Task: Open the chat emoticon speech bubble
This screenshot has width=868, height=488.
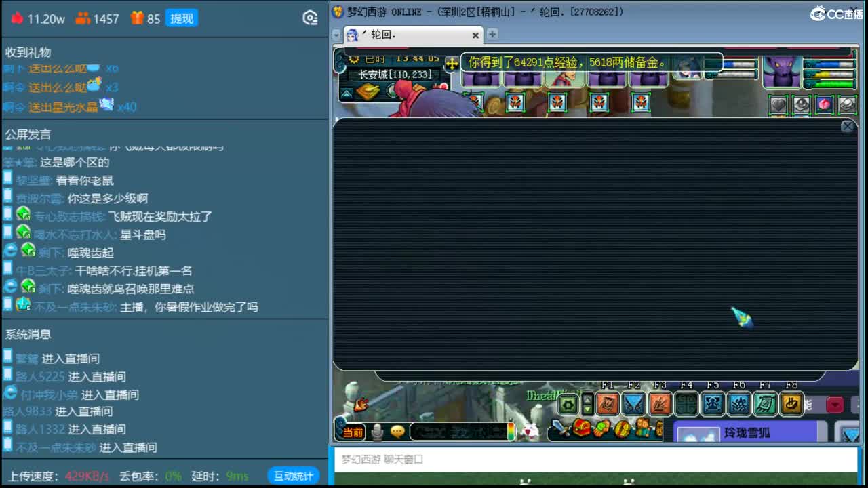Action: 397,431
